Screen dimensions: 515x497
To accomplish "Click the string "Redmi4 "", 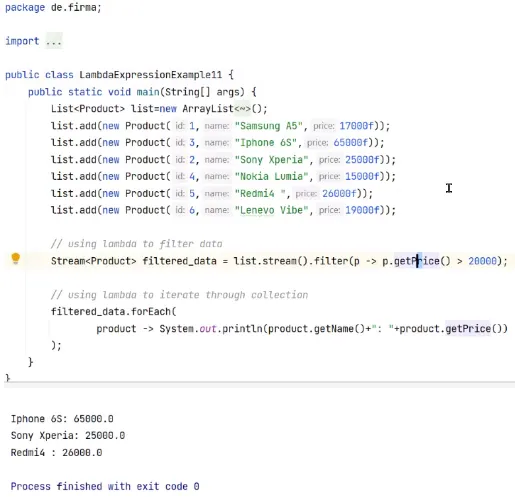I will pyautogui.click(x=260, y=193).
